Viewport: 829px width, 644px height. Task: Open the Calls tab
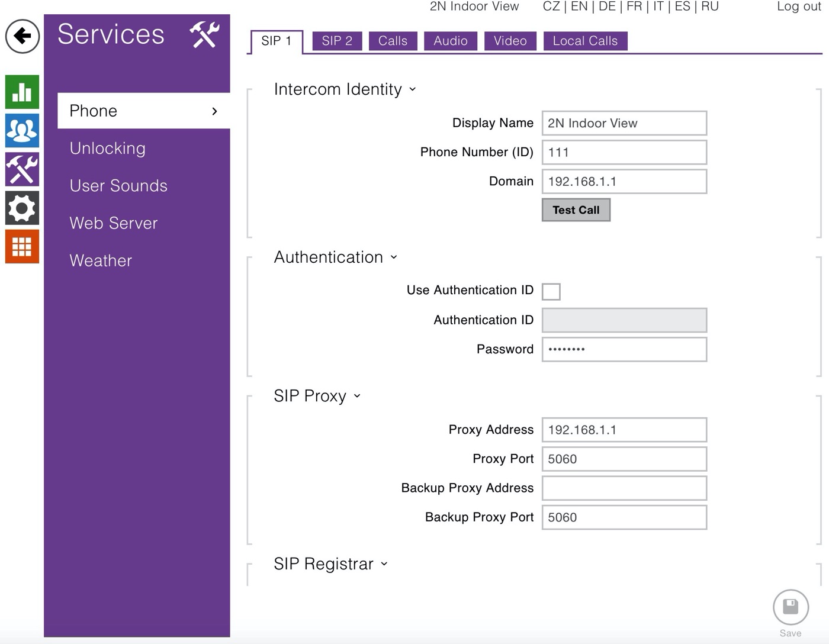(x=393, y=41)
